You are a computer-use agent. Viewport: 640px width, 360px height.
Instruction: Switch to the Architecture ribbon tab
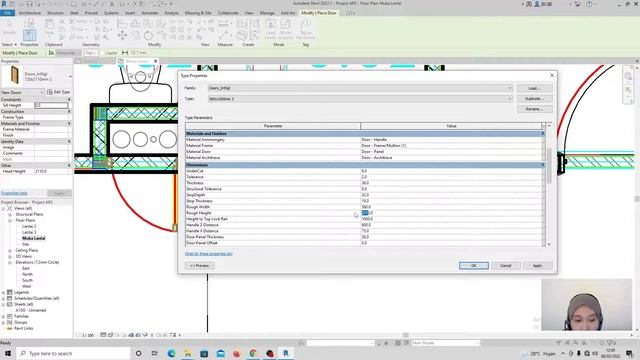[x=30, y=13]
